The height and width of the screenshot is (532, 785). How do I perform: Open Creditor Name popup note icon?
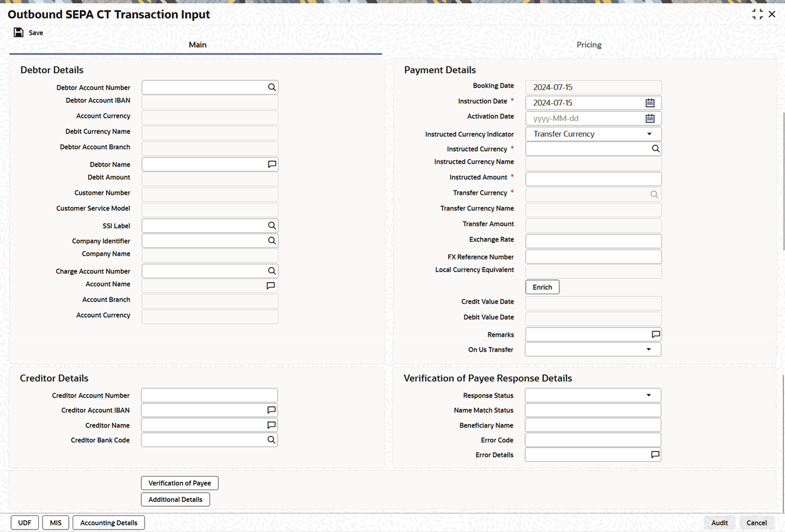click(271, 425)
